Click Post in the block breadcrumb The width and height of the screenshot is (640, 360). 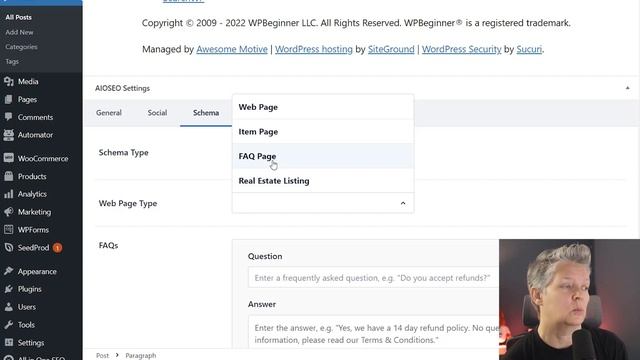pos(102,356)
